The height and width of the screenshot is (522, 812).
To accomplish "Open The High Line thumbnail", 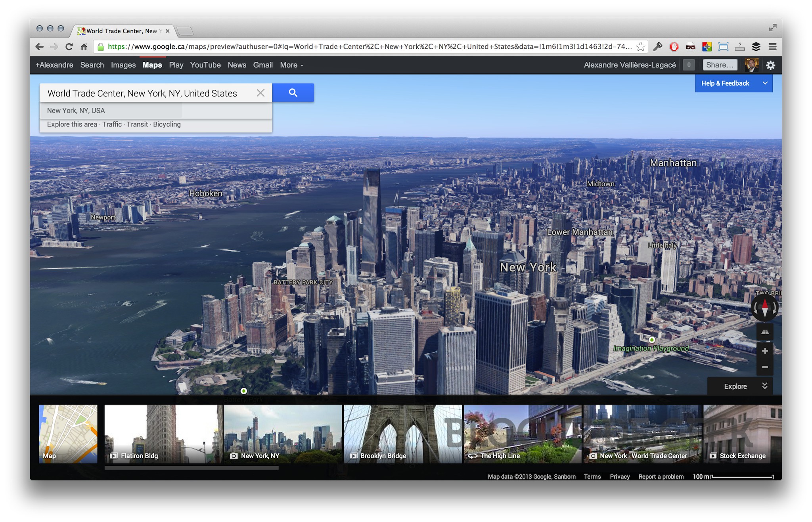I will (523, 434).
